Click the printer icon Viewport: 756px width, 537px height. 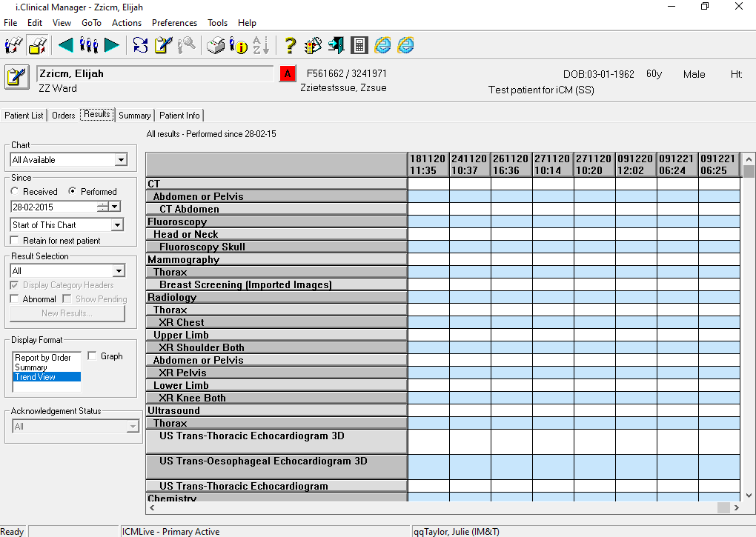216,45
